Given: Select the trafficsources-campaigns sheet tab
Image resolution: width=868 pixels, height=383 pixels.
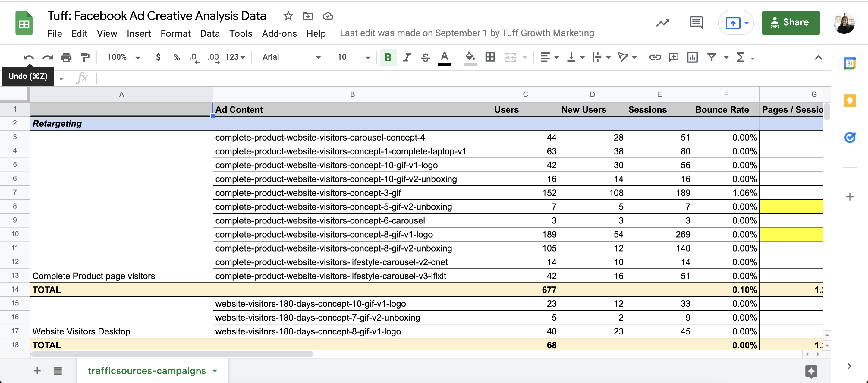Looking at the screenshot, I should tap(147, 371).
